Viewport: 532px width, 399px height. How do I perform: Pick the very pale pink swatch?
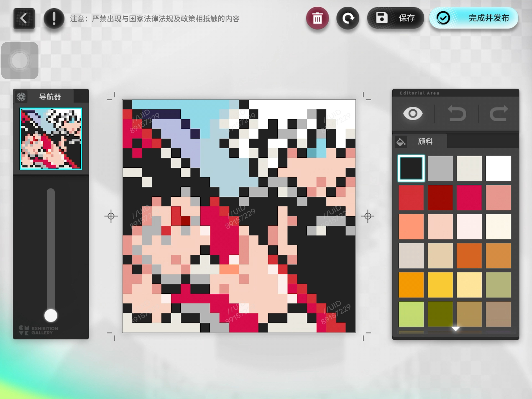pyautogui.click(x=469, y=227)
